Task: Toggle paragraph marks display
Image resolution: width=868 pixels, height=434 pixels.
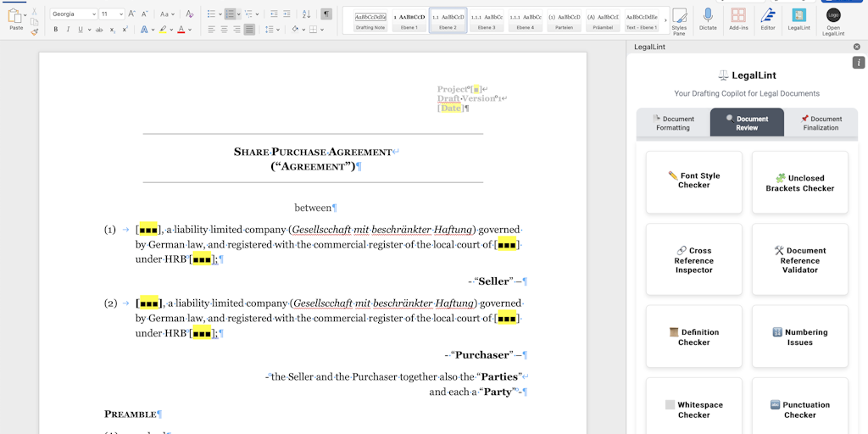Action: 326,14
